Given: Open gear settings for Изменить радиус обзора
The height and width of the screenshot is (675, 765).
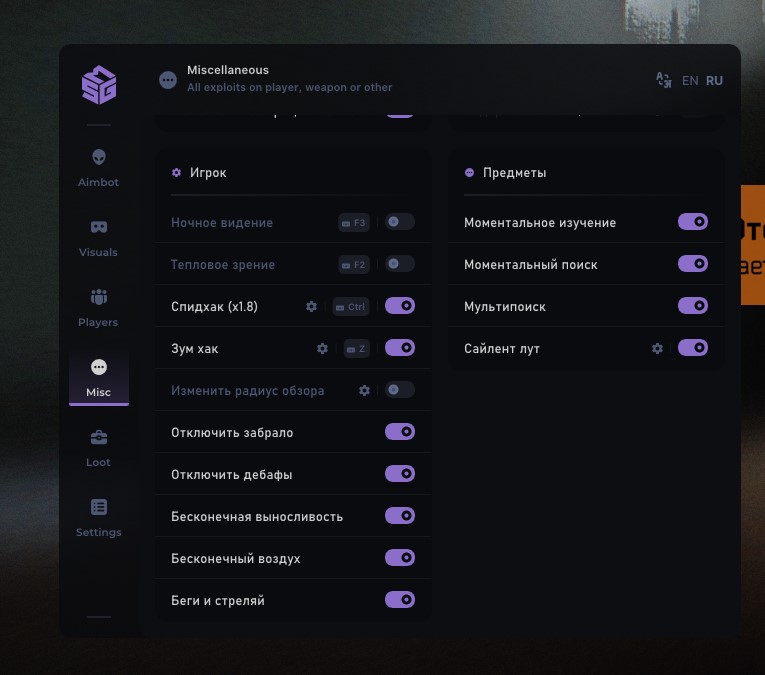Looking at the screenshot, I should (x=365, y=391).
